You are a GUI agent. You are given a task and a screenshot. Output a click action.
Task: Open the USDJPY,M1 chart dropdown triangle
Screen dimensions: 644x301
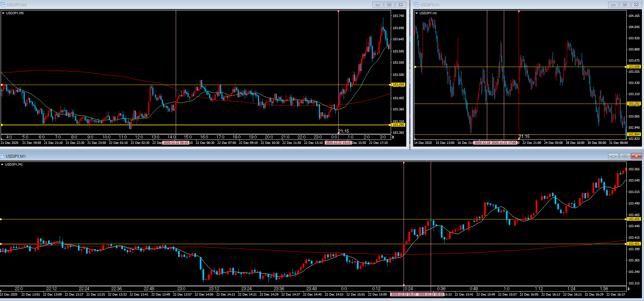pyautogui.click(x=2, y=165)
